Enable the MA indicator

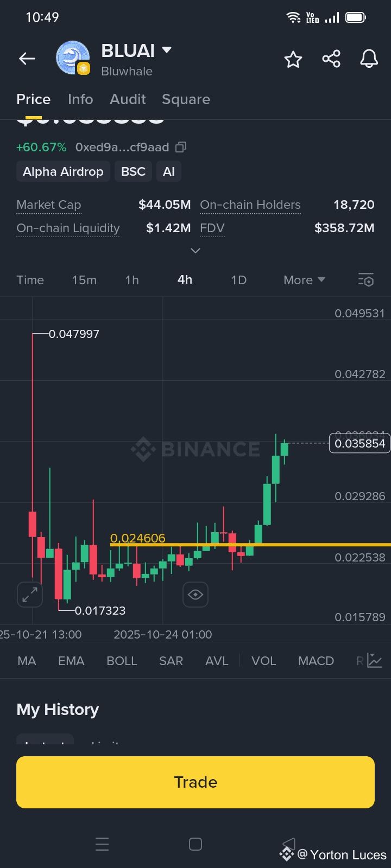(27, 661)
